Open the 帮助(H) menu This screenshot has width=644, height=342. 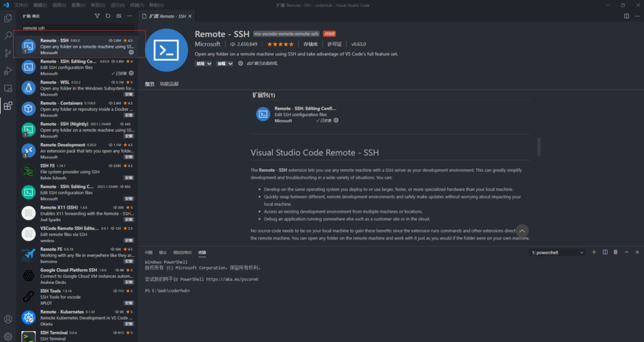(156, 5)
